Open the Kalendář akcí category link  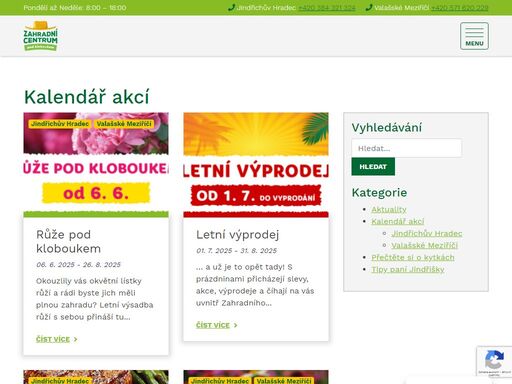398,221
